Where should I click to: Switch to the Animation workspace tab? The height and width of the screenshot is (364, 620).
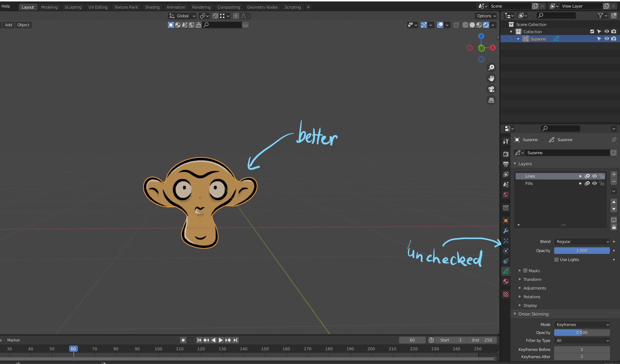[x=176, y=7]
